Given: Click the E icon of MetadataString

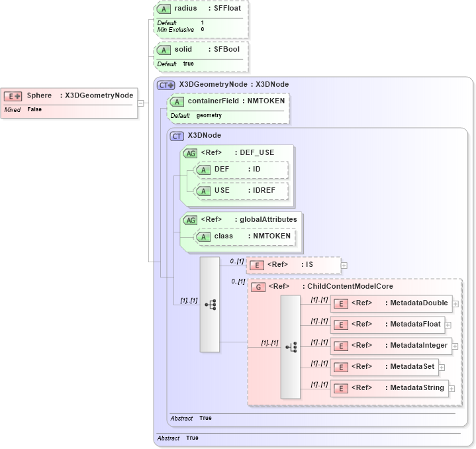Looking at the screenshot, I should [x=341, y=389].
